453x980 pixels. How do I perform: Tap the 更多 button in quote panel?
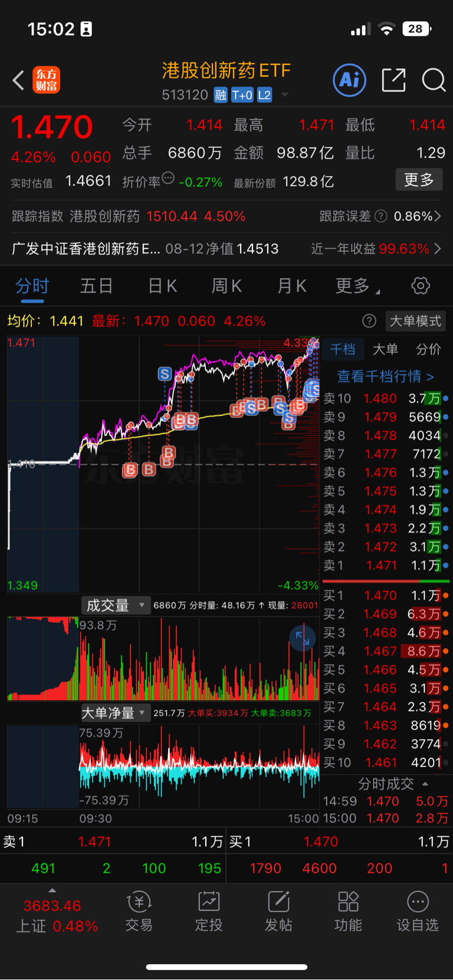point(419,180)
